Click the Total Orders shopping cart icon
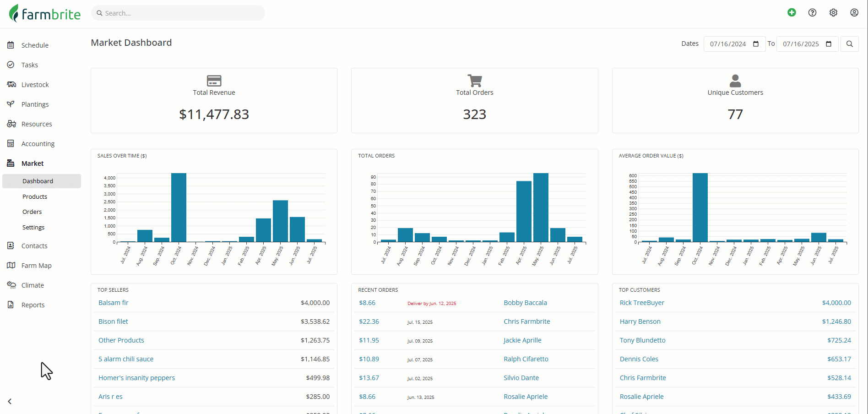Image resolution: width=868 pixels, height=414 pixels. (475, 81)
